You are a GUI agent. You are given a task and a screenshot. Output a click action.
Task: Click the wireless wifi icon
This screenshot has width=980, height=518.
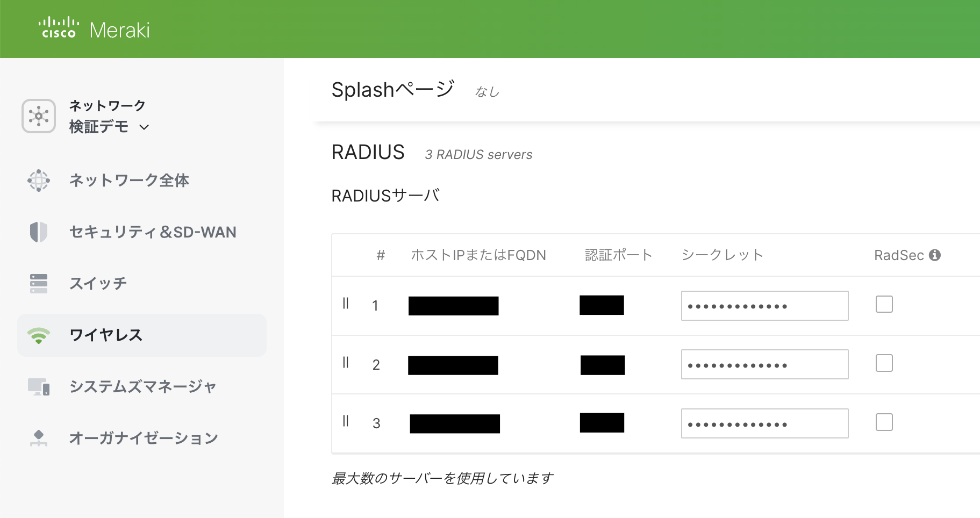[39, 336]
